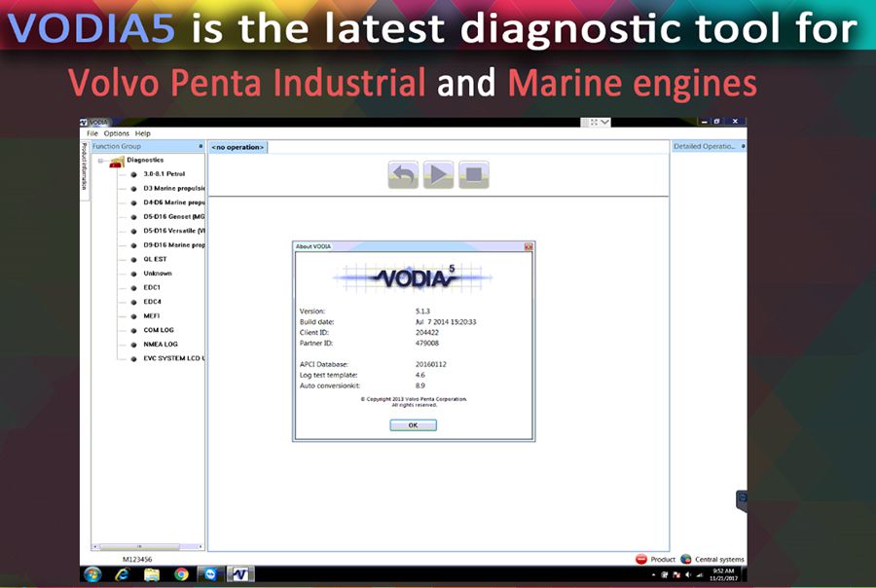This screenshot has height=588, width=876.
Task: Close the About VODIA dialog
Action: click(x=528, y=246)
